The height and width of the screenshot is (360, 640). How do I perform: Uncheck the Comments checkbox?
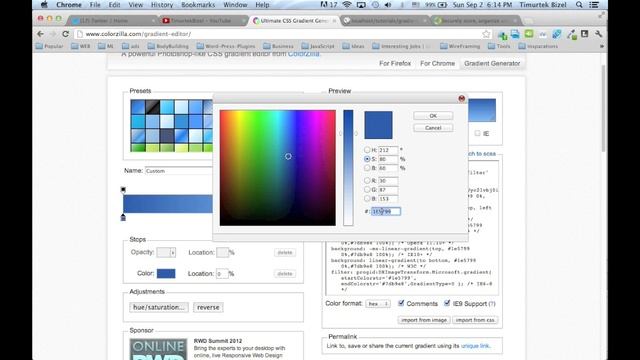pos(401,303)
